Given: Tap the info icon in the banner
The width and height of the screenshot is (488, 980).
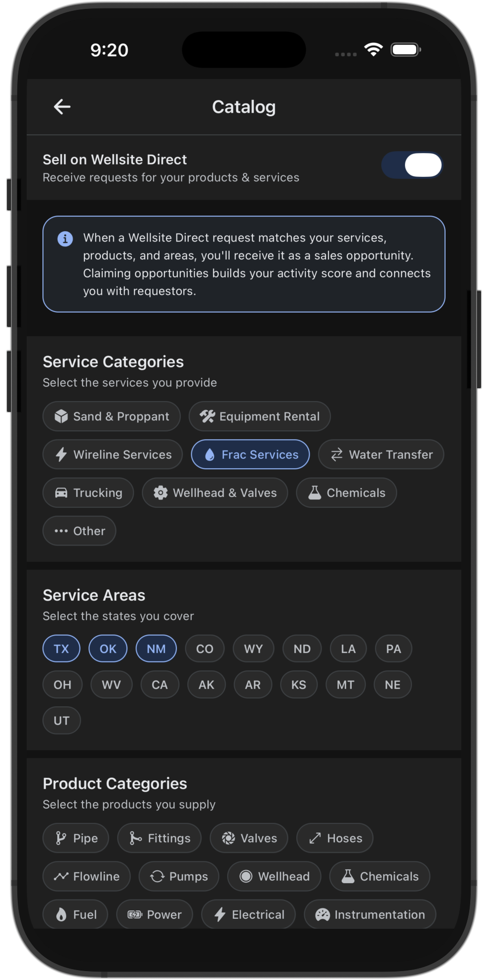Looking at the screenshot, I should coord(65,239).
